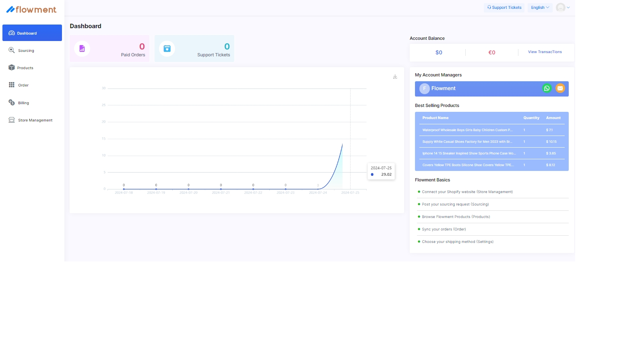The width and height of the screenshot is (644, 362).
Task: Open Billing from the sidebar
Action: [32, 103]
